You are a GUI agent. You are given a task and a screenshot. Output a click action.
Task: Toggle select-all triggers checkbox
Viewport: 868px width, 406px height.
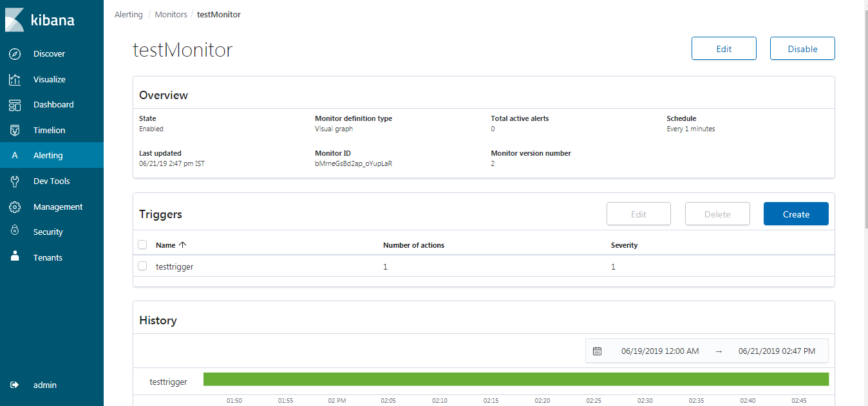pos(142,245)
